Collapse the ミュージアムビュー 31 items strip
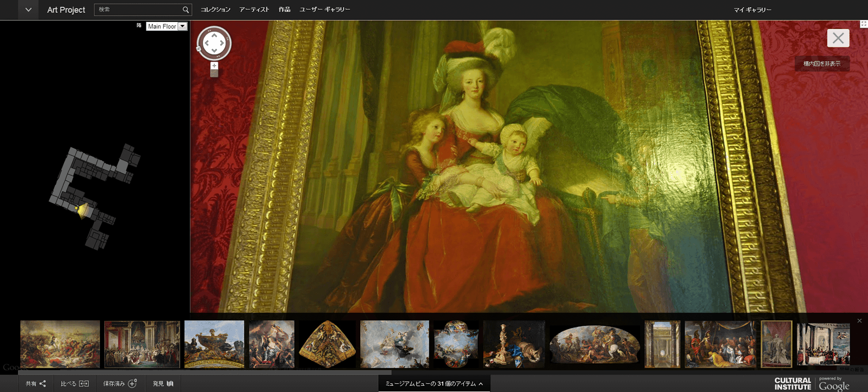This screenshot has height=392, width=868. [x=434, y=383]
